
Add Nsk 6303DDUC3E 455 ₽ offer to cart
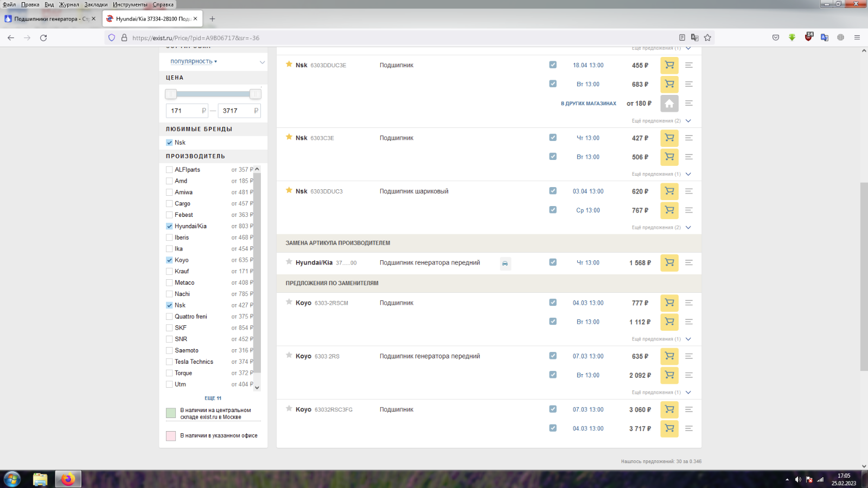tap(669, 65)
